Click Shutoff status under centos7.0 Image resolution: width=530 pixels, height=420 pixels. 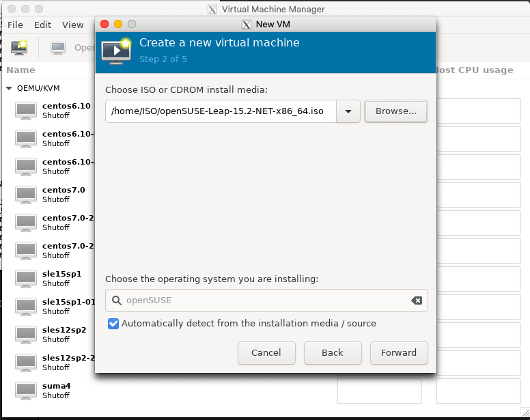pyautogui.click(x=56, y=199)
